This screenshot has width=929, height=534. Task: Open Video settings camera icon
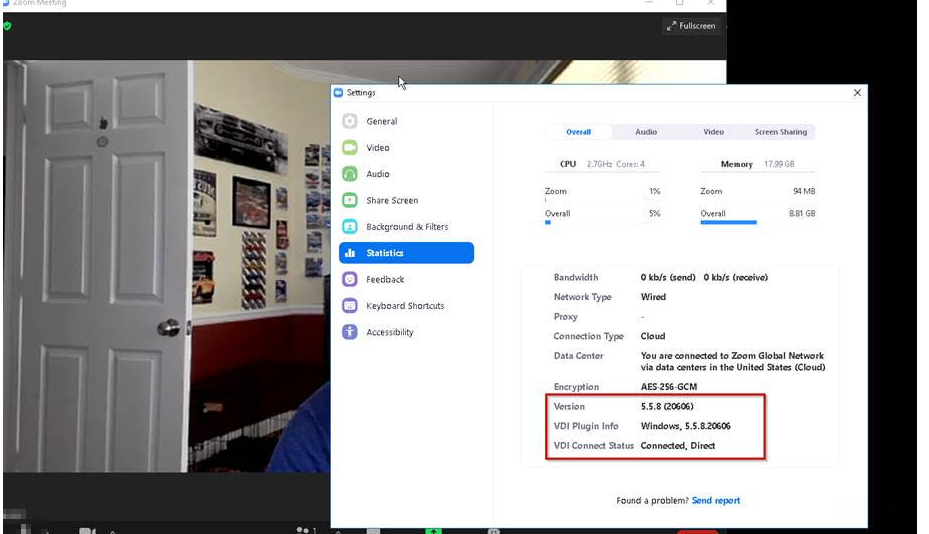tap(350, 147)
